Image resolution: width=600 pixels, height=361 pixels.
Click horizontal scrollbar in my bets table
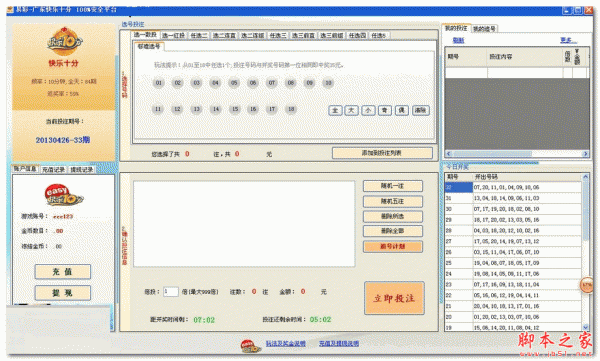tap(517, 154)
